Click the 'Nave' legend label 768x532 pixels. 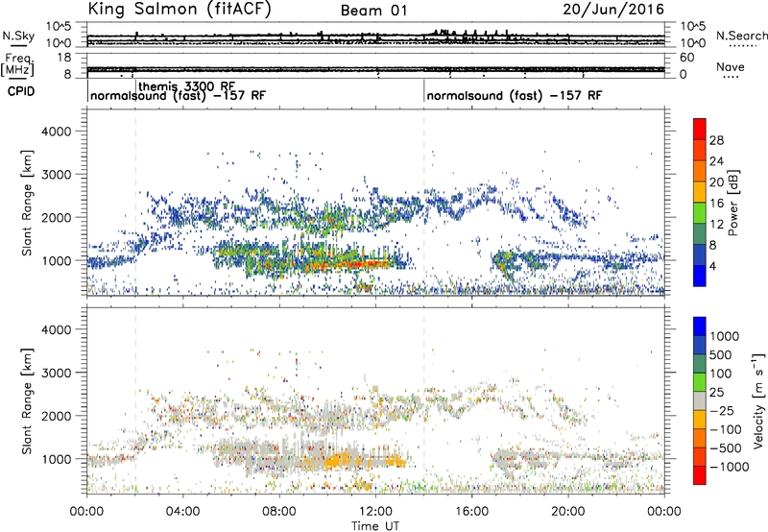[731, 67]
